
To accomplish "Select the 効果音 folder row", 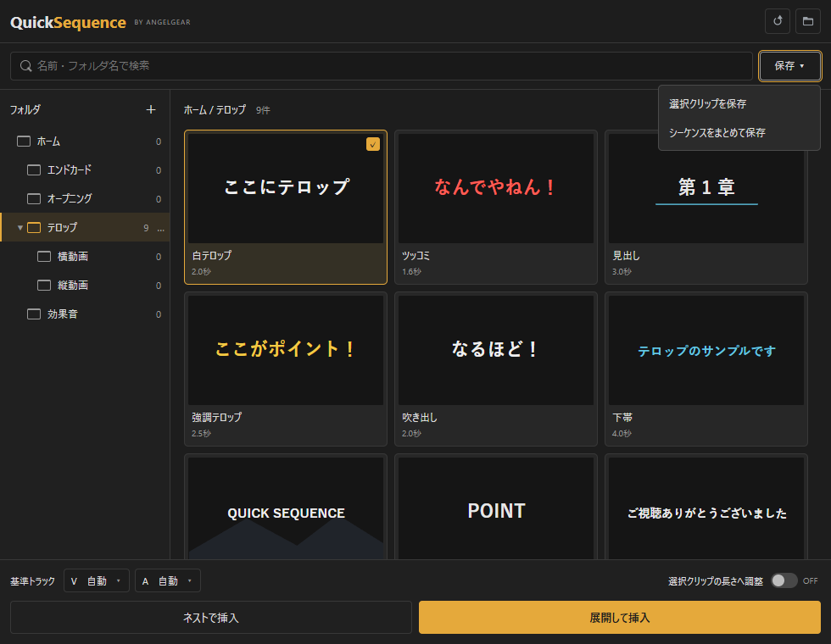I will (x=85, y=314).
